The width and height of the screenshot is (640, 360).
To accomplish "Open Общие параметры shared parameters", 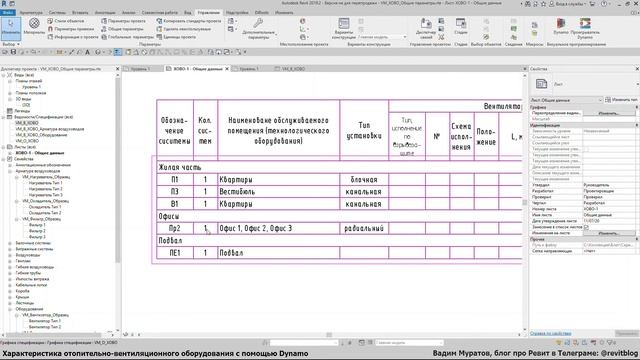I will (122, 29).
